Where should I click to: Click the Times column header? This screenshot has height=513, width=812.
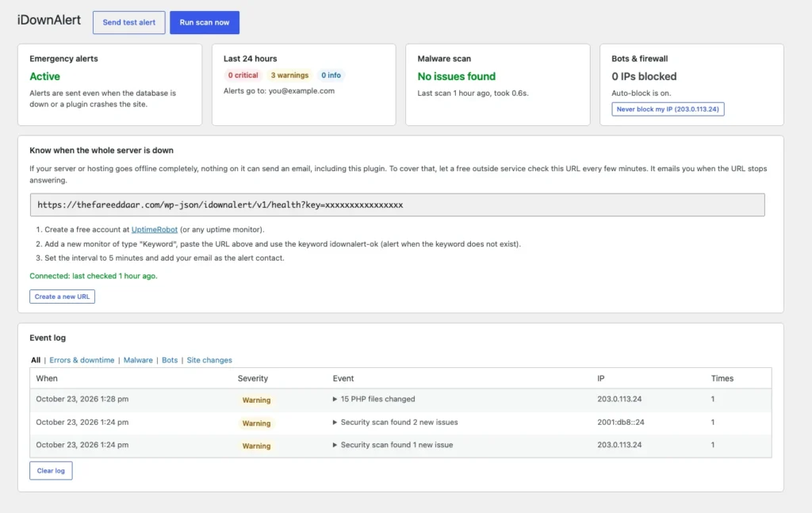(722, 378)
